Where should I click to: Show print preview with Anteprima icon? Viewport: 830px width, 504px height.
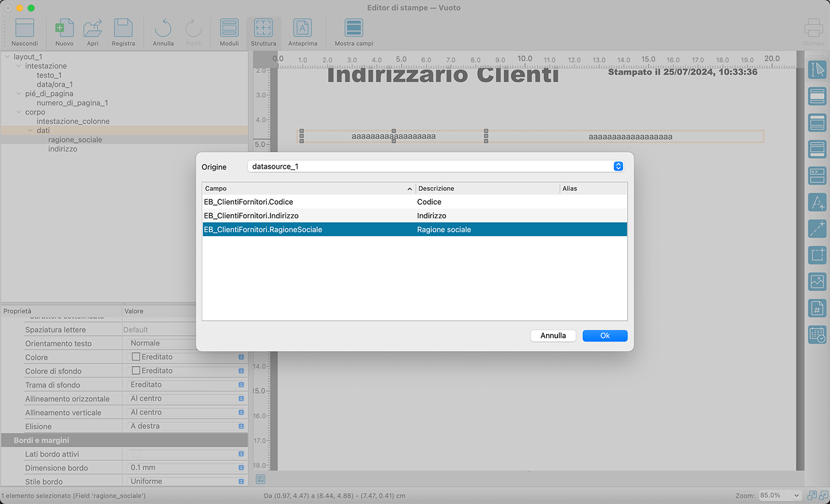pos(303,28)
